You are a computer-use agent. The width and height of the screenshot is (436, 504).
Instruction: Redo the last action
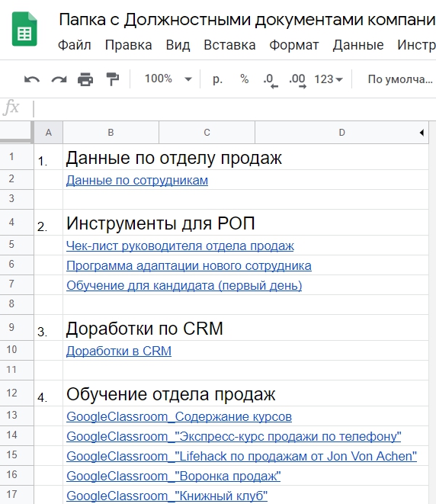(x=59, y=79)
